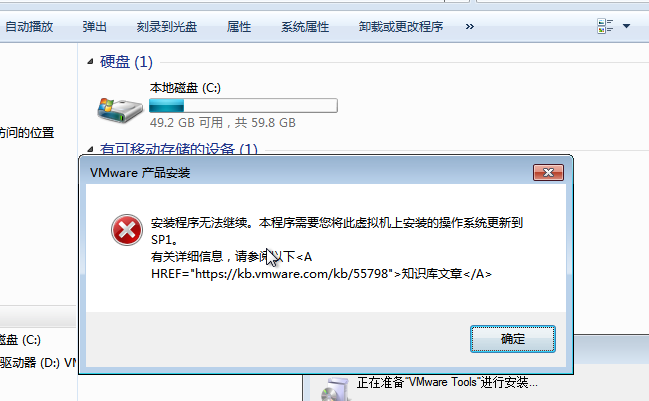Click the C: drive capacity bar

[243, 106]
